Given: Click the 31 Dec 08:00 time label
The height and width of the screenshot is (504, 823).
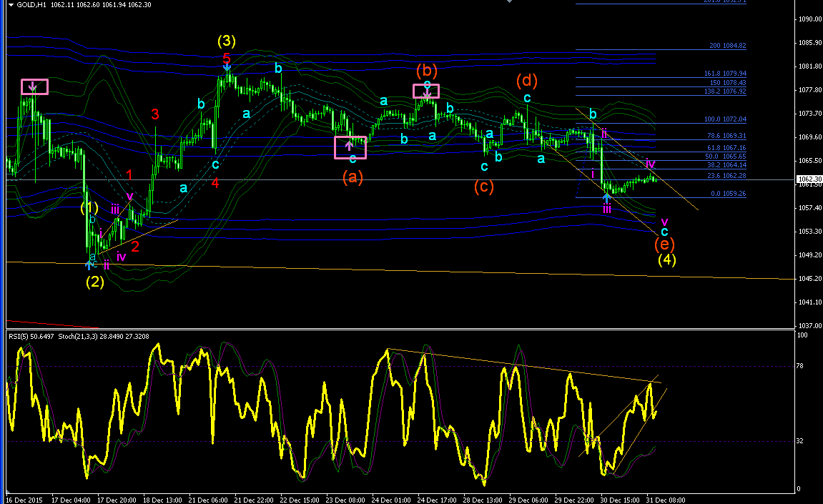Looking at the screenshot, I should [x=666, y=500].
